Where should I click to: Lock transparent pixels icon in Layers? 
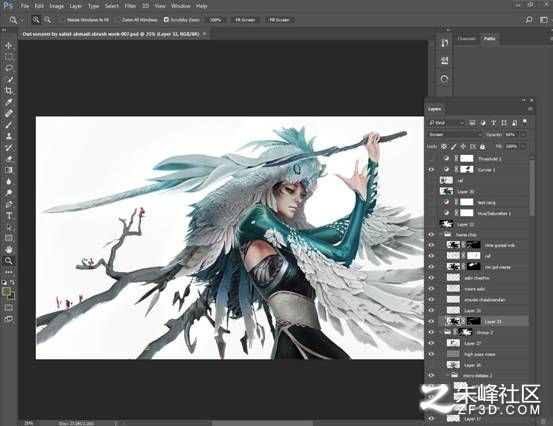(444, 146)
